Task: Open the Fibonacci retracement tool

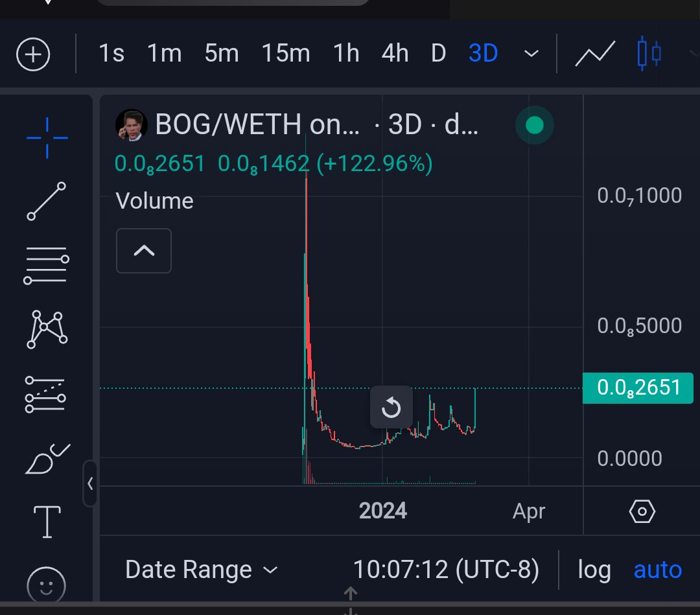Action: click(47, 266)
